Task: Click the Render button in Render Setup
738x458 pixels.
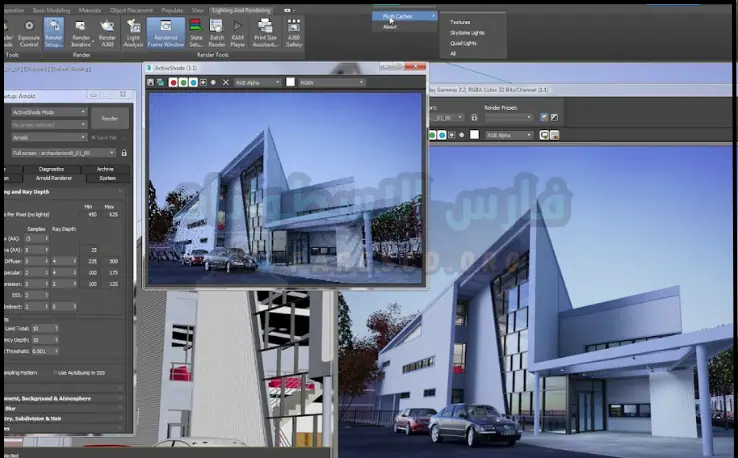Action: (110, 118)
